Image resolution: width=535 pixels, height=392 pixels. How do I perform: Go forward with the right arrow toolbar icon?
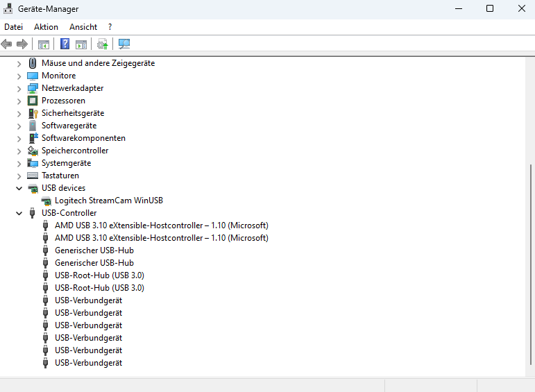click(x=22, y=44)
